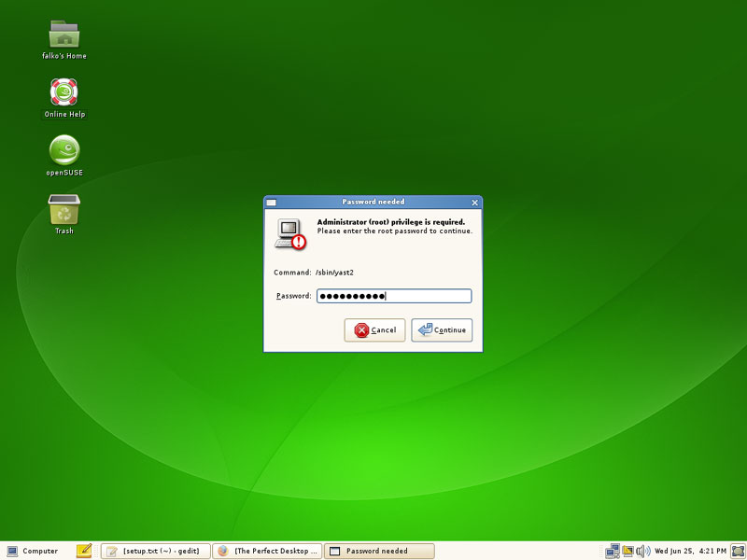The height and width of the screenshot is (560, 747).
Task: Click the Cancel button in password dialog
Action: point(375,330)
